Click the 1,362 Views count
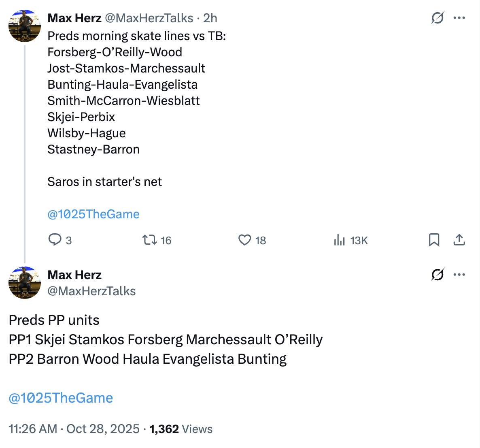Image resolution: width=480 pixels, height=448 pixels. (x=181, y=429)
